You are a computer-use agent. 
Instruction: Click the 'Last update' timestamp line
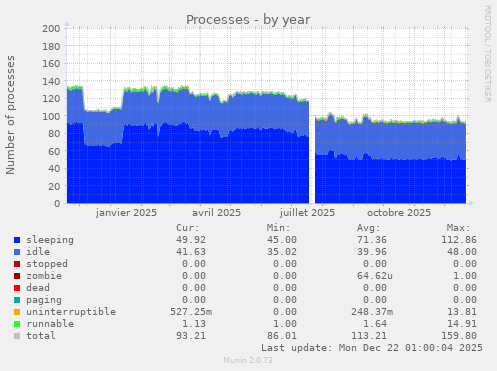pyautogui.click(x=372, y=348)
